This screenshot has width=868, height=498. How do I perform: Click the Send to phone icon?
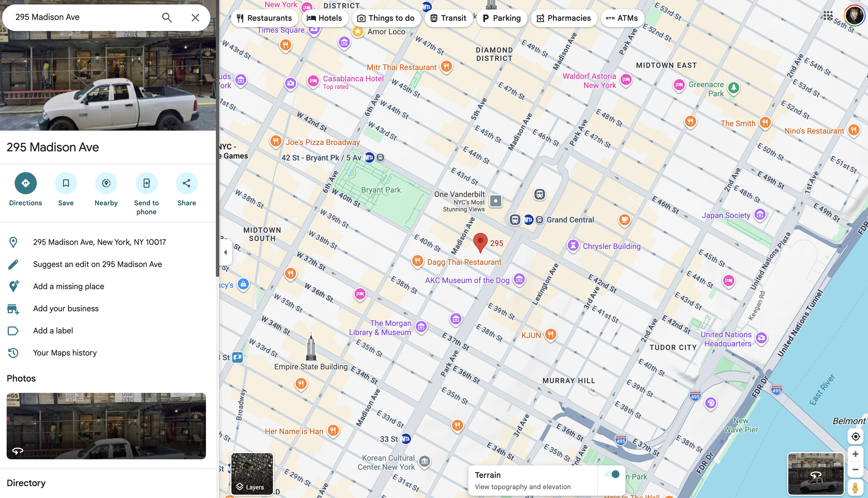147,183
